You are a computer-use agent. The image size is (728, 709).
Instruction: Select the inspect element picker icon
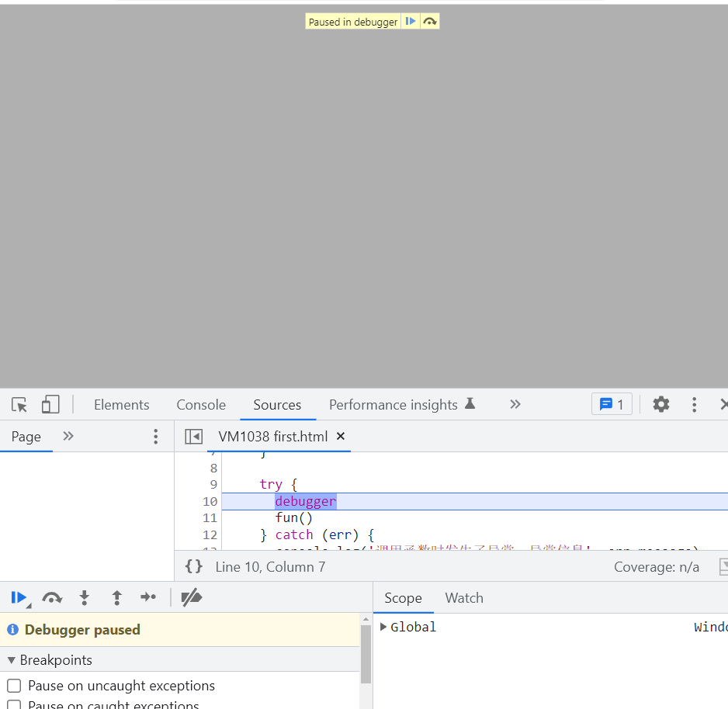[19, 405]
